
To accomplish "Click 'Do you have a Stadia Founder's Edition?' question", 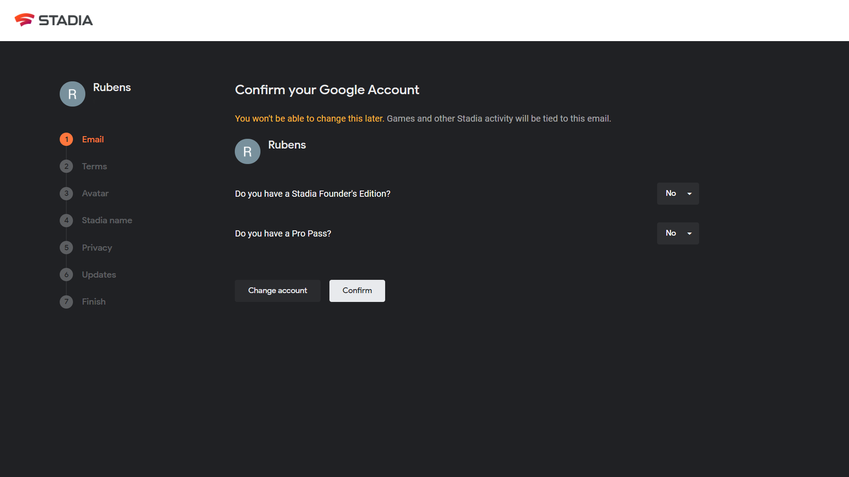I will [312, 194].
